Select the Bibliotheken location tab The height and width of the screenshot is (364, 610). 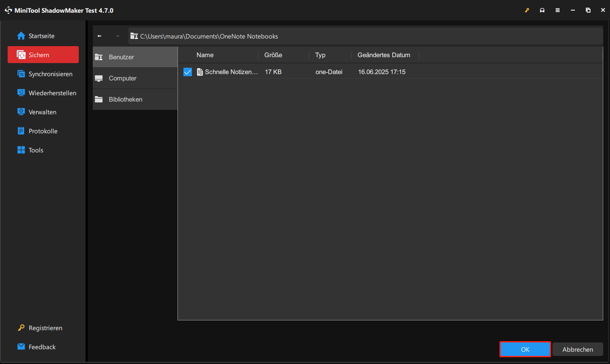135,99
